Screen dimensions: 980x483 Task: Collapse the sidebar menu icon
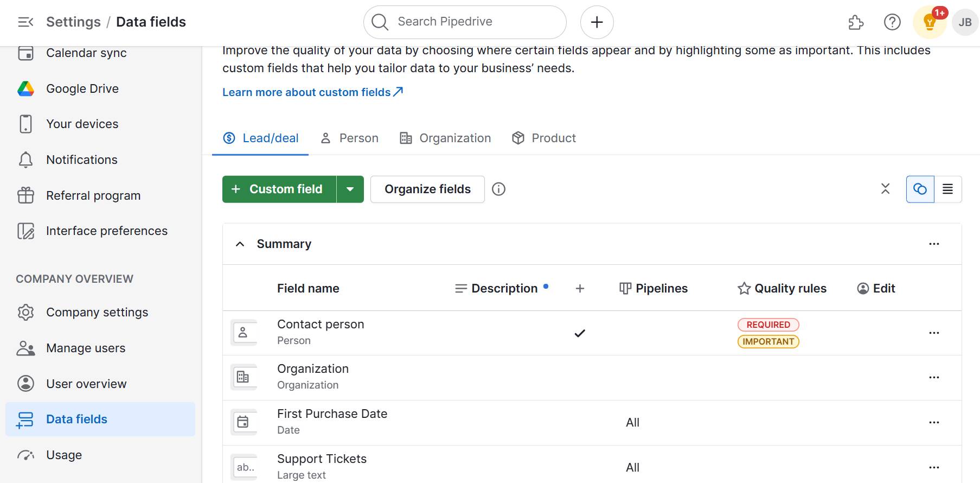coord(25,22)
